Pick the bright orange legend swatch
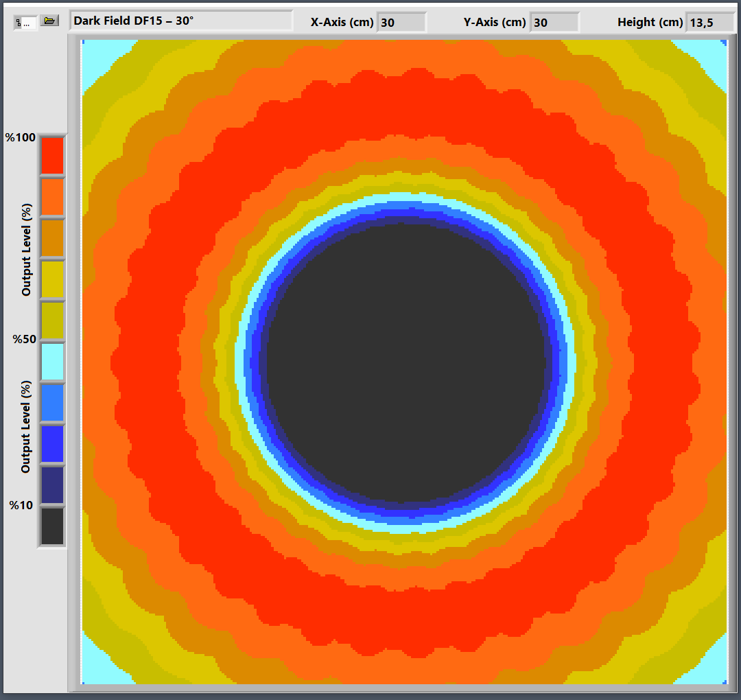 [52, 197]
